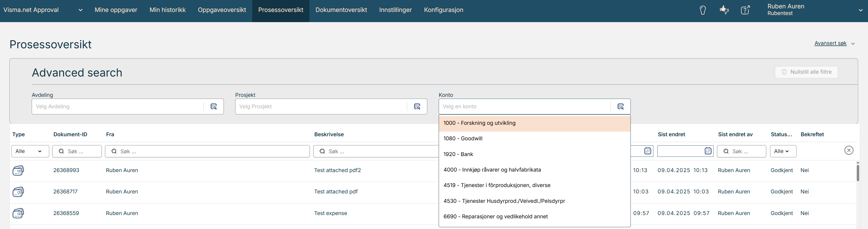
Task: Open the Status filter dropdown Alle
Action: 783,151
